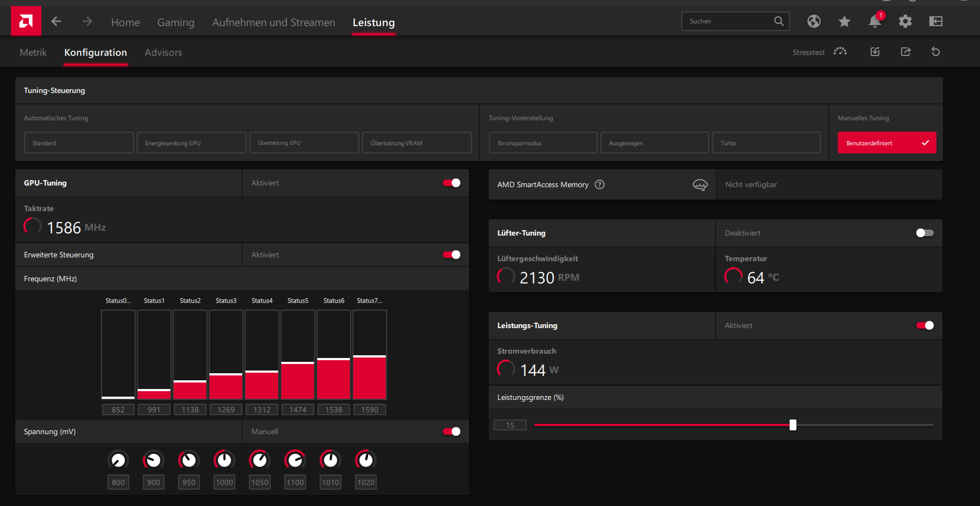Click the AMD logo icon

(x=26, y=21)
